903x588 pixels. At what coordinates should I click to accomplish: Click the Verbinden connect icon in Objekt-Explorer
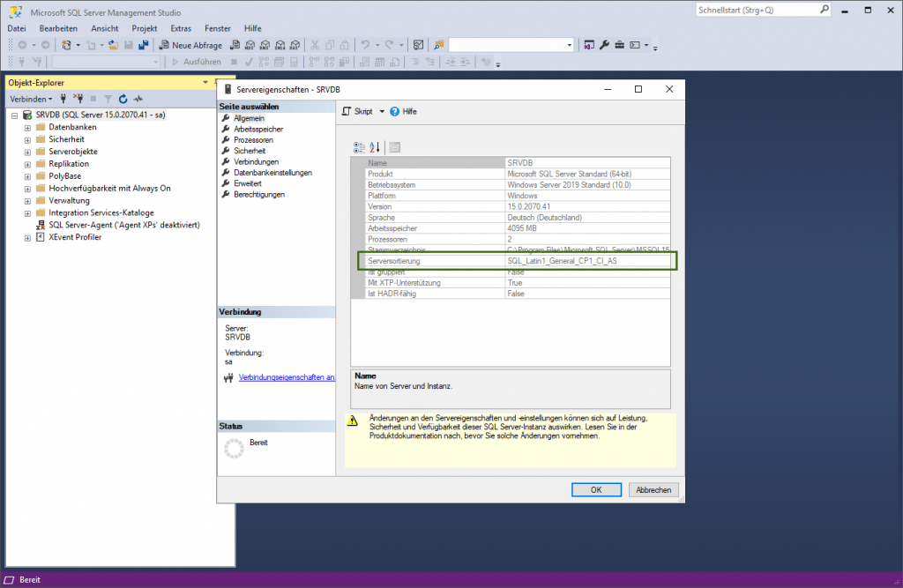click(x=63, y=98)
